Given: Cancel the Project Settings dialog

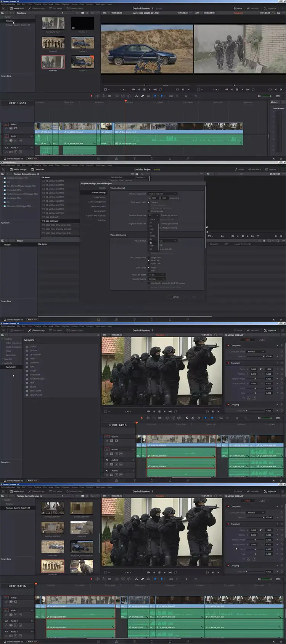Looking at the screenshot, I should click(x=175, y=297).
